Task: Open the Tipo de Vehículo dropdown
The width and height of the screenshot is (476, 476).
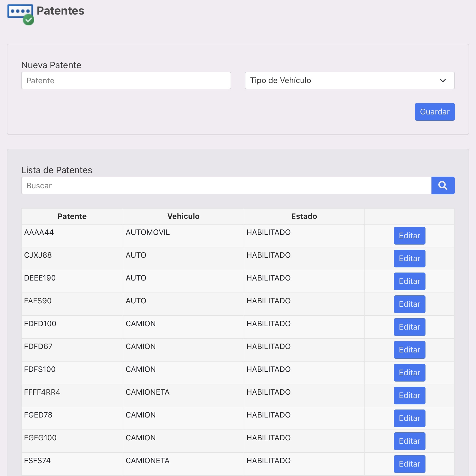Action: tap(350, 80)
